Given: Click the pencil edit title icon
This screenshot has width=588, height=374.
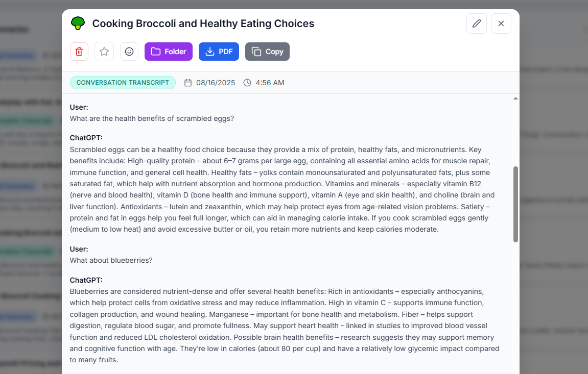Looking at the screenshot, I should click(477, 23).
